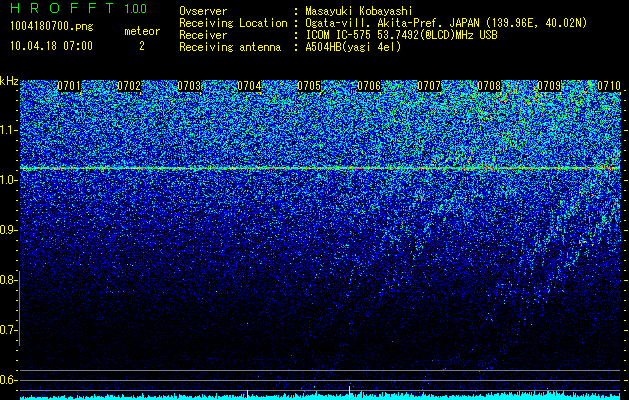Click the 1.1 frequency axis label
Screen dimensions: 629x400
point(8,130)
